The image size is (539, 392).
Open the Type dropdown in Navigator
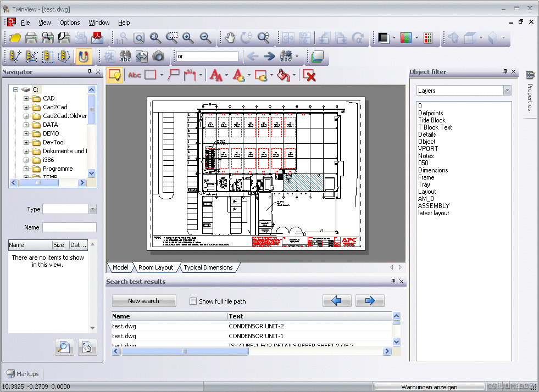pyautogui.click(x=92, y=209)
